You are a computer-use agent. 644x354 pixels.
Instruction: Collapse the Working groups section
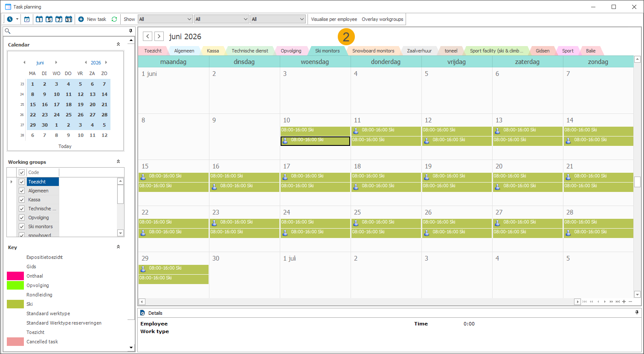coord(118,162)
